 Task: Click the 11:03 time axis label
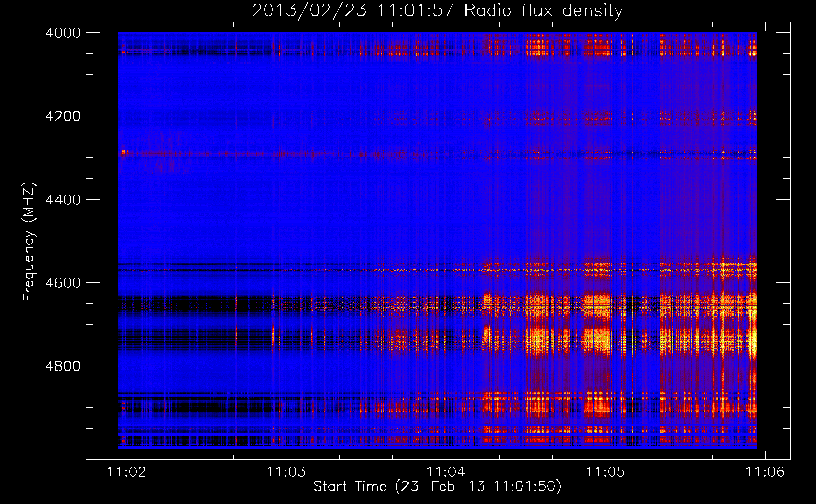pos(286,472)
